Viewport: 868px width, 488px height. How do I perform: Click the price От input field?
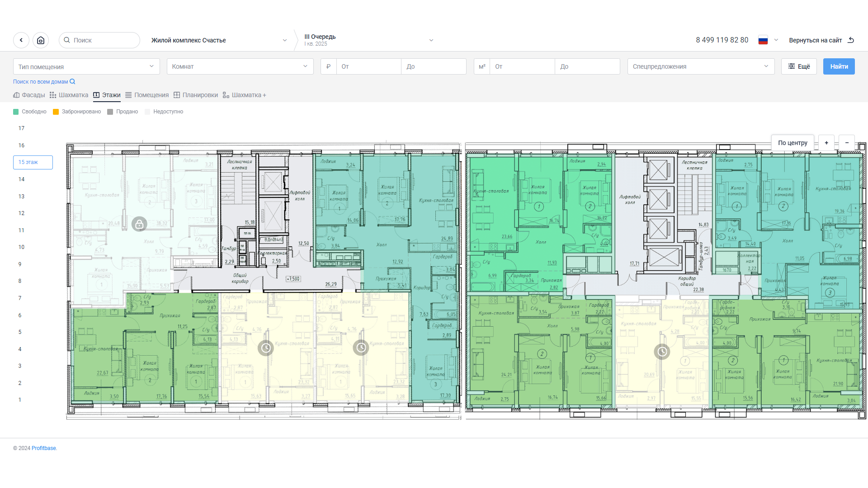[369, 66]
